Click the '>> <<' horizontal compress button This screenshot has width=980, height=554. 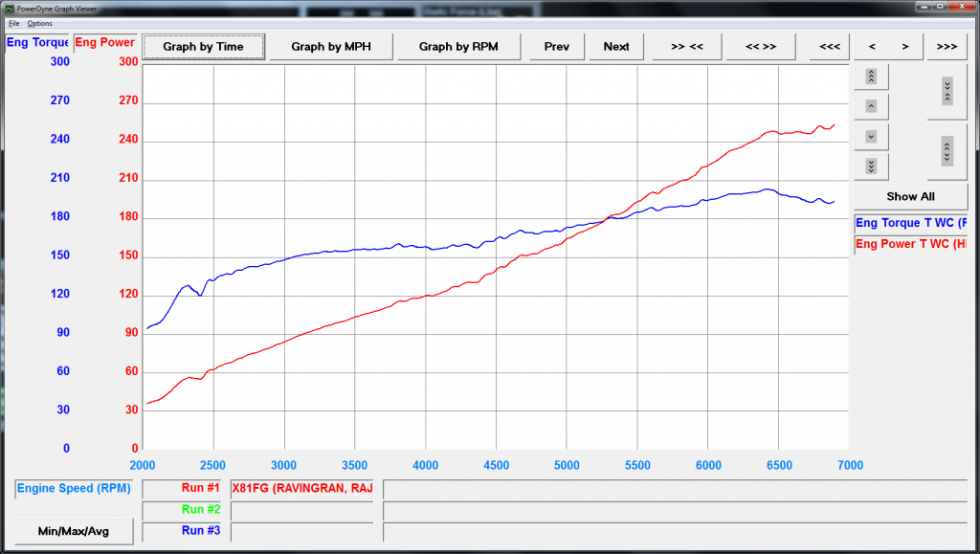pyautogui.click(x=687, y=46)
